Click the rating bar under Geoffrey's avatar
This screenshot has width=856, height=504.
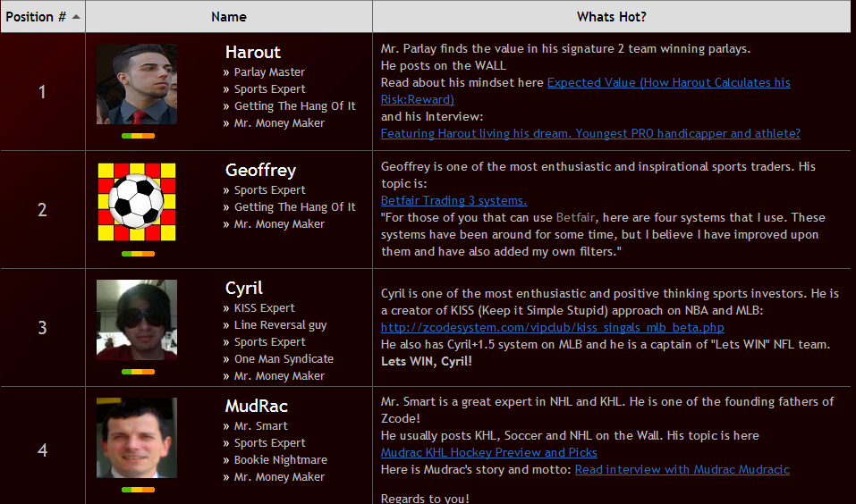(x=138, y=254)
